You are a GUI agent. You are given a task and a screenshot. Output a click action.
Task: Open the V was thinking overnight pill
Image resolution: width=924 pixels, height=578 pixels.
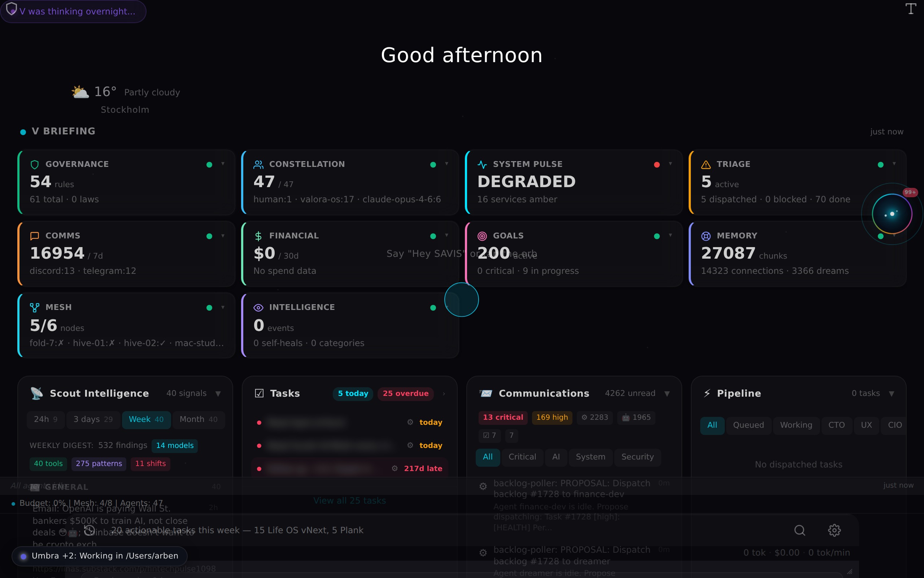tap(73, 12)
